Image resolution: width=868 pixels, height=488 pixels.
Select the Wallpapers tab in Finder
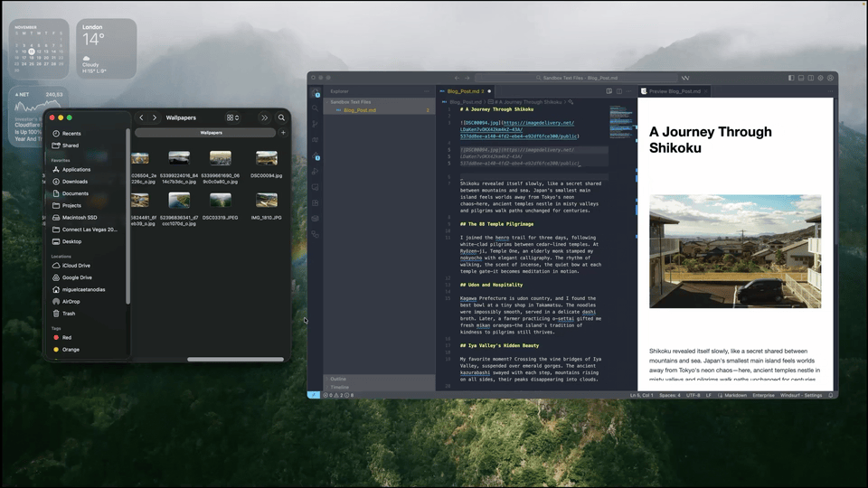click(x=205, y=133)
